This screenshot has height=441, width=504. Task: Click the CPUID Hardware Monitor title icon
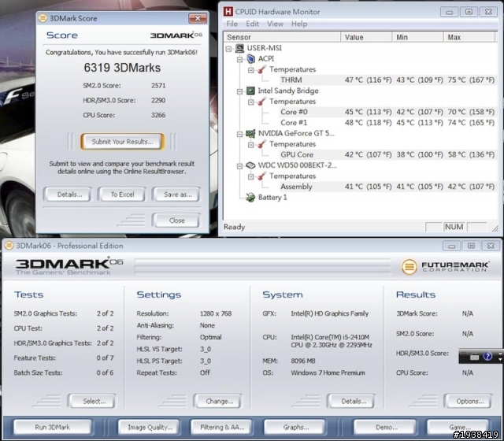228,12
